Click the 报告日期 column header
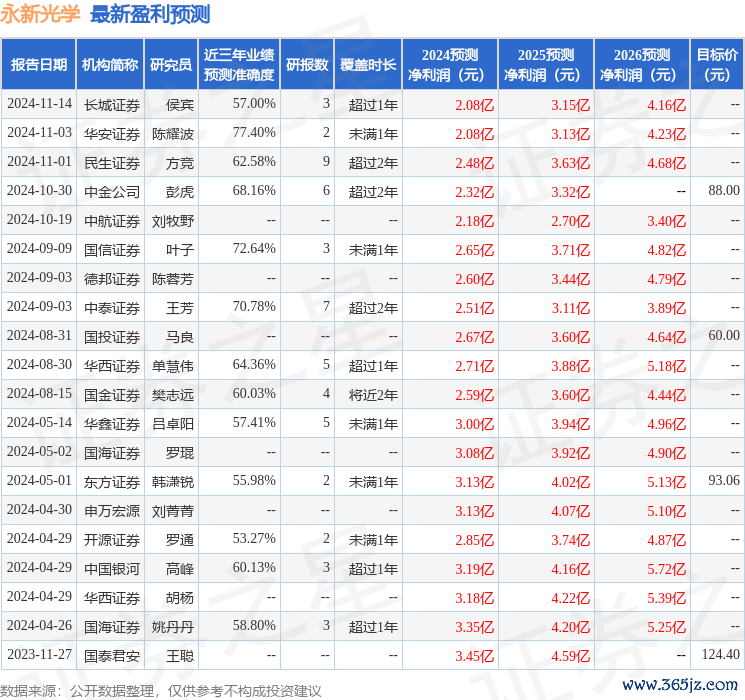Screen dimensions: 745x700 pos(38,65)
